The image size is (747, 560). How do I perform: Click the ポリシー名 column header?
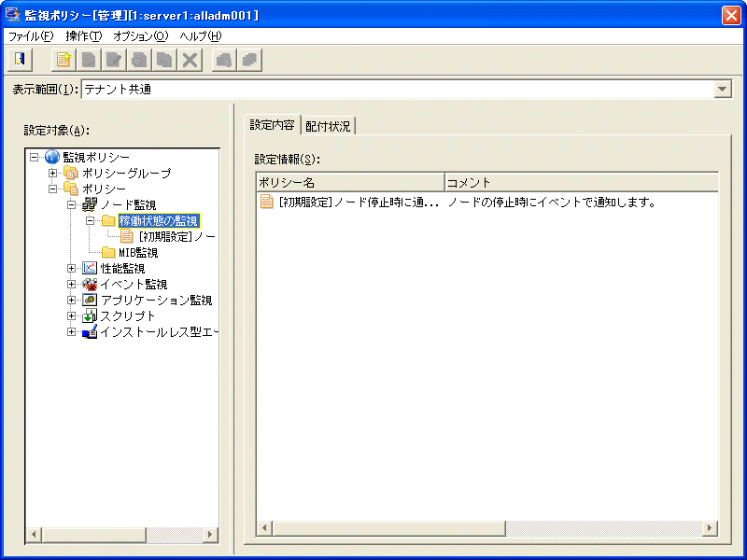click(350, 182)
